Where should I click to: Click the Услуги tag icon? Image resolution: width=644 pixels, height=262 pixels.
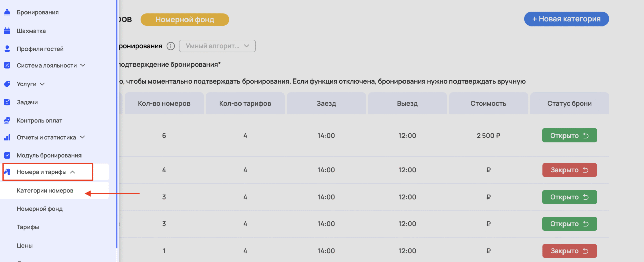[7, 84]
